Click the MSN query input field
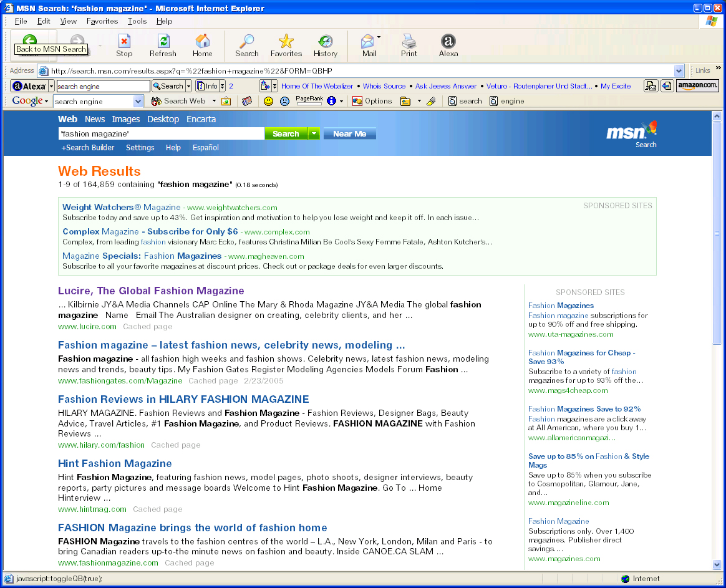726x588 pixels. 162,134
